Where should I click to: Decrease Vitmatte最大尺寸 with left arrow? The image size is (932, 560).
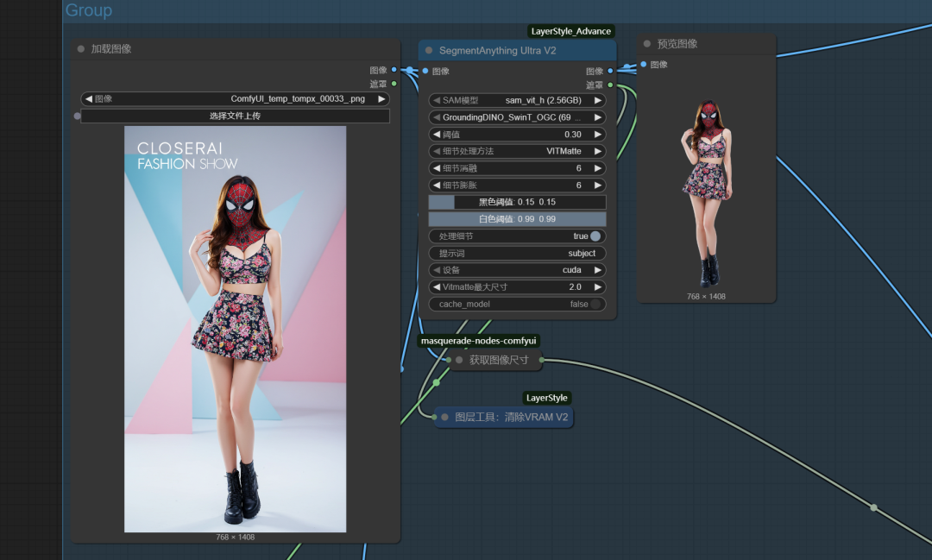click(x=437, y=287)
